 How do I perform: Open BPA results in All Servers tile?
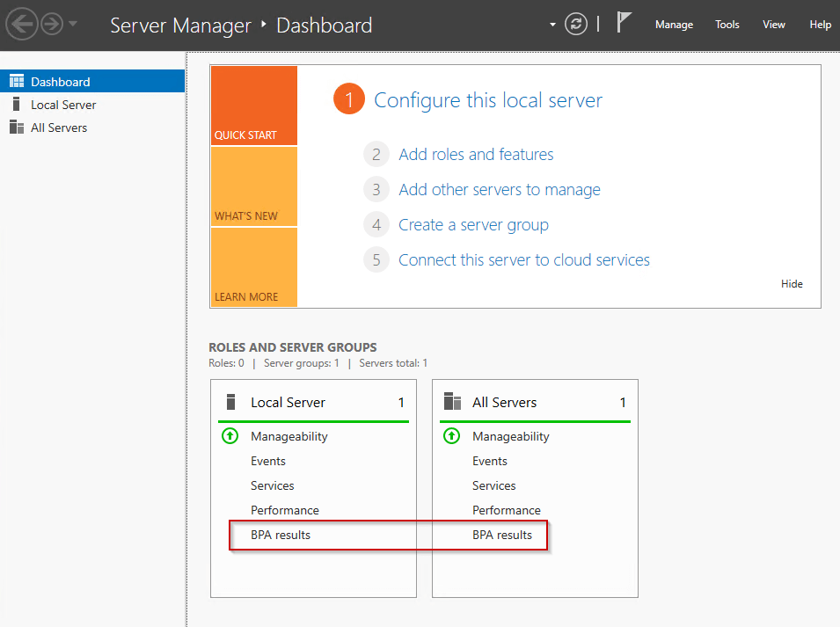(x=502, y=535)
